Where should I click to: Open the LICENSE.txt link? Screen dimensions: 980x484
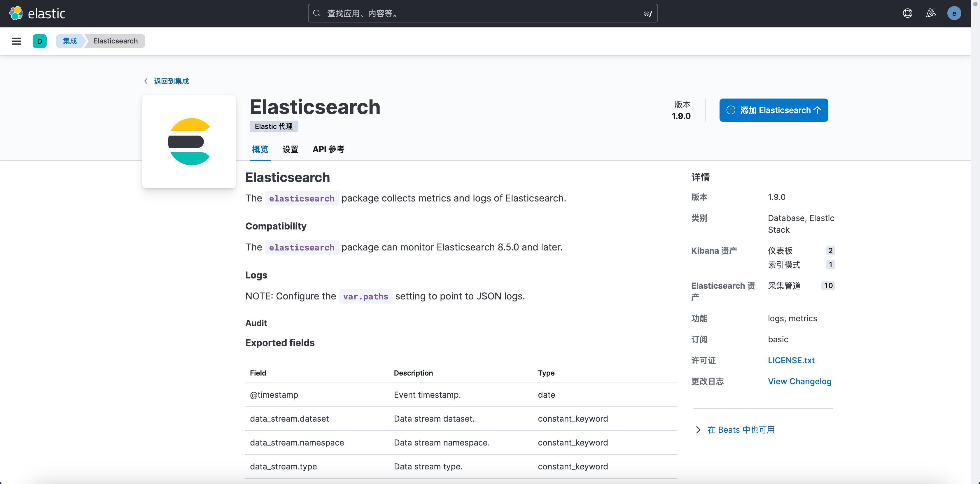[791, 360]
